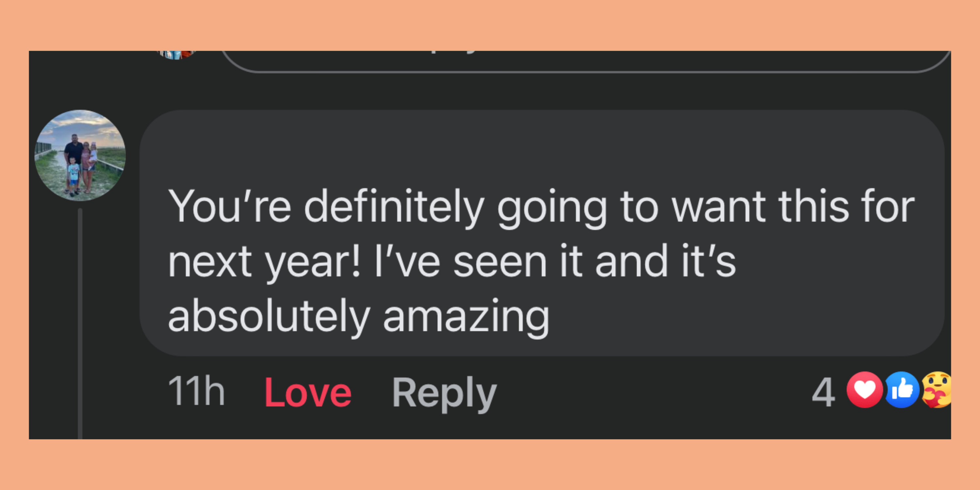Click the vertical thread line below avatar

click(80, 323)
